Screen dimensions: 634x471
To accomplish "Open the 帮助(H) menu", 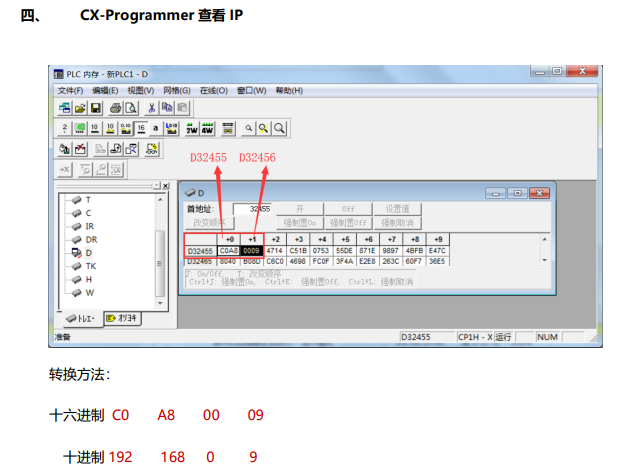I will 289,91.
